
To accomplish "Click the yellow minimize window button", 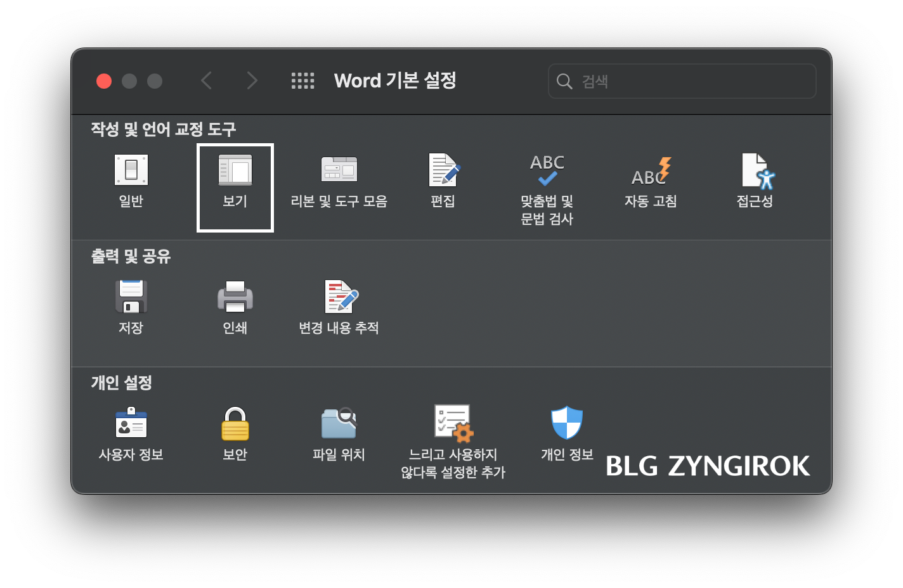I will [129, 81].
